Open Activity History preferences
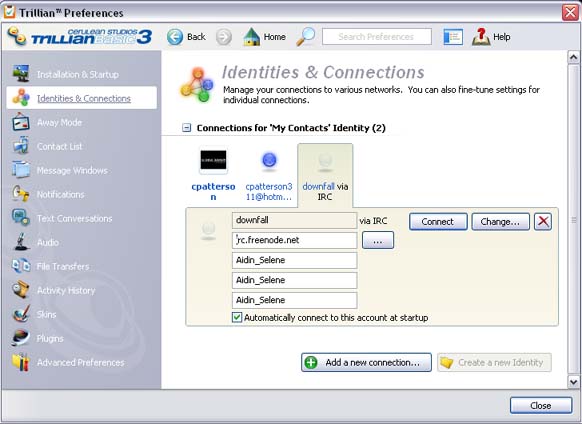Screen dimensions: 582x424 (x=66, y=291)
